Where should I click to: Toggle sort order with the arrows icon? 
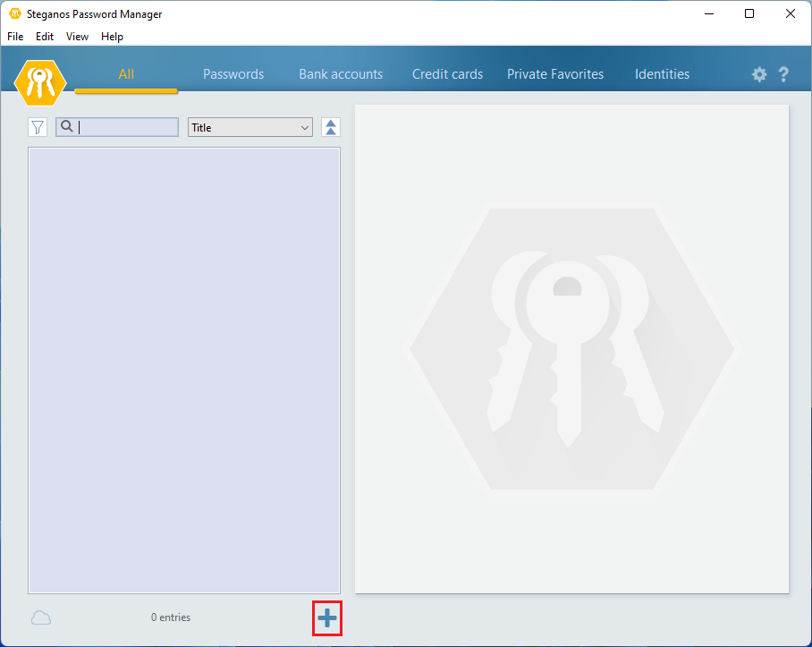[331, 127]
